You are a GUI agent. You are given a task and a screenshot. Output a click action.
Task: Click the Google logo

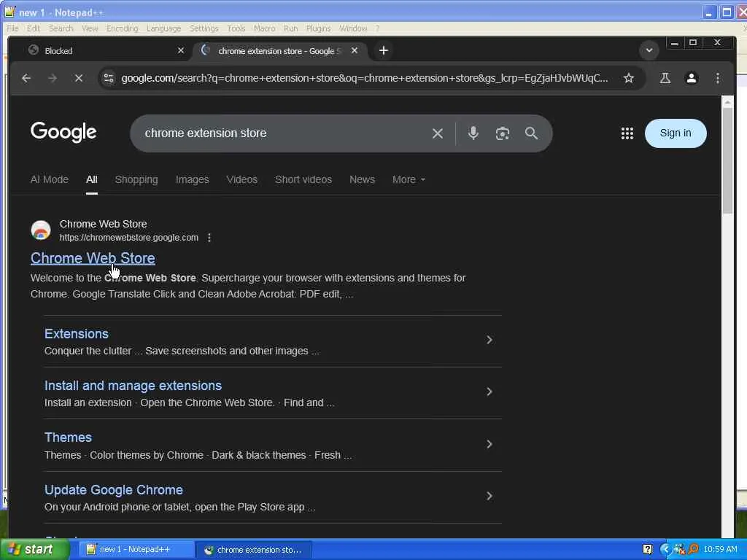(x=63, y=133)
